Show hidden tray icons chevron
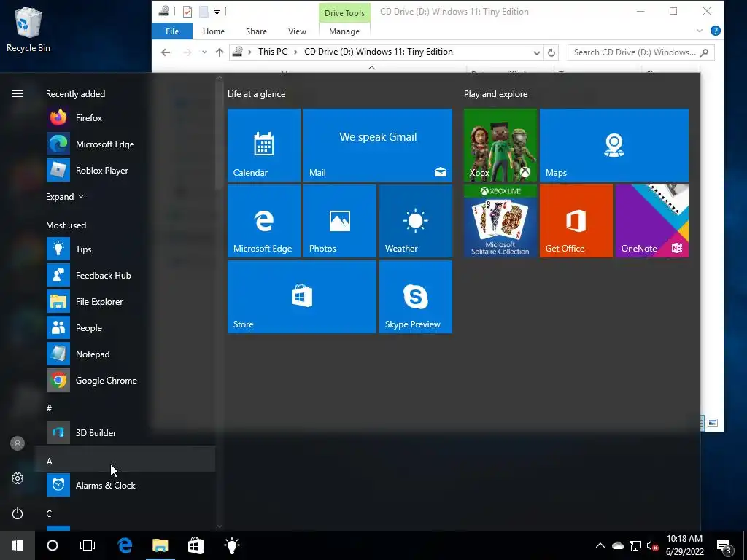Screen dimensions: 747x560 click(600, 545)
